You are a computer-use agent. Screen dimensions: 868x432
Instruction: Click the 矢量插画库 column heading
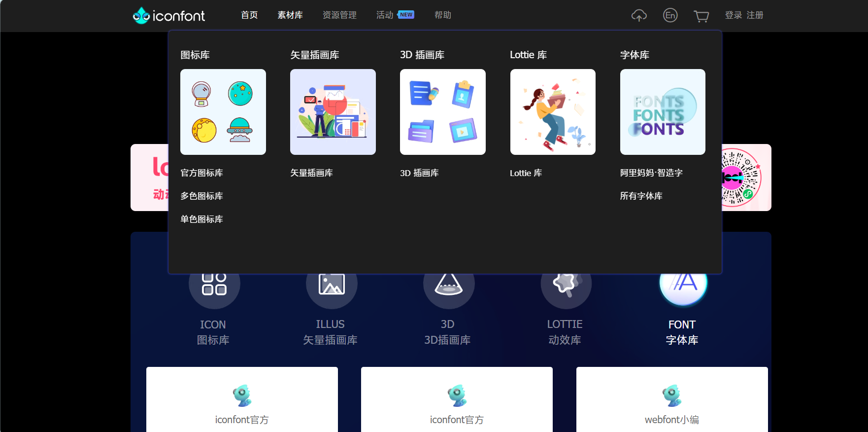[315, 55]
